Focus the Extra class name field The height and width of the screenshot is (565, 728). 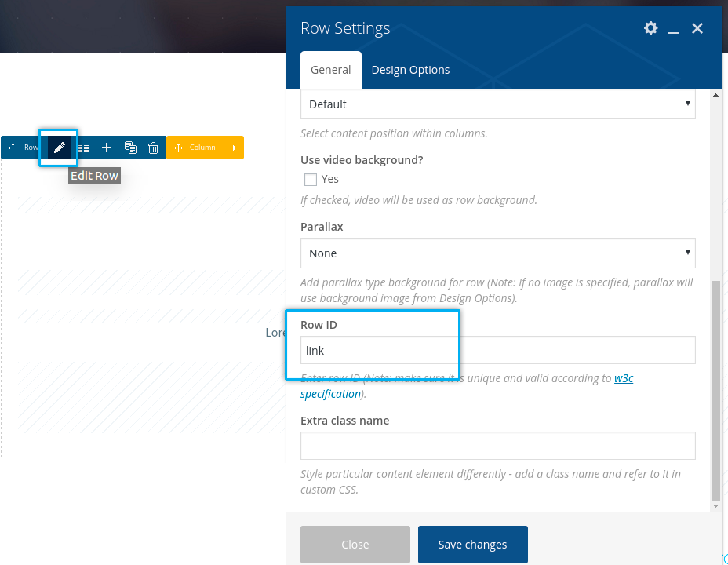(x=497, y=446)
